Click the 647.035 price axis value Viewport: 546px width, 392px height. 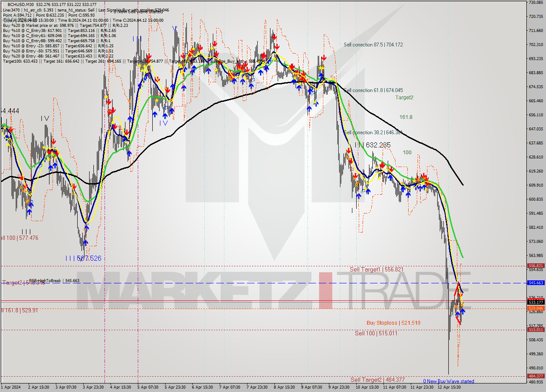[x=536, y=129]
